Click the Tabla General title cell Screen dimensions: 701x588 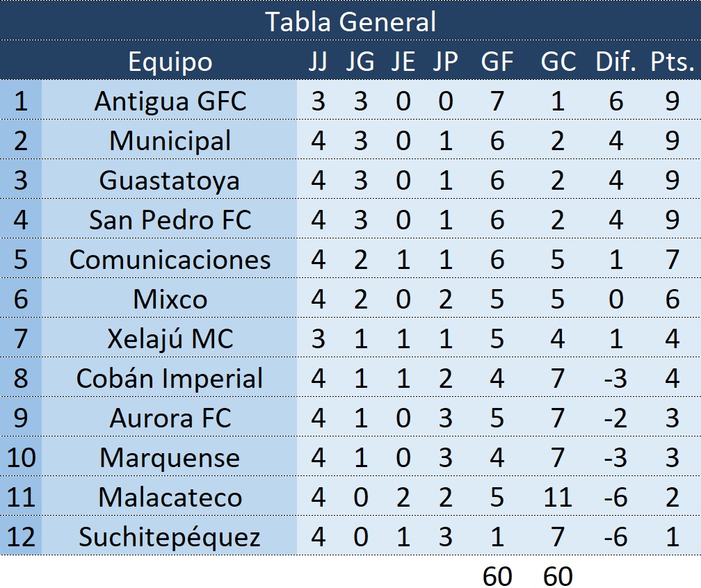pyautogui.click(x=350, y=21)
